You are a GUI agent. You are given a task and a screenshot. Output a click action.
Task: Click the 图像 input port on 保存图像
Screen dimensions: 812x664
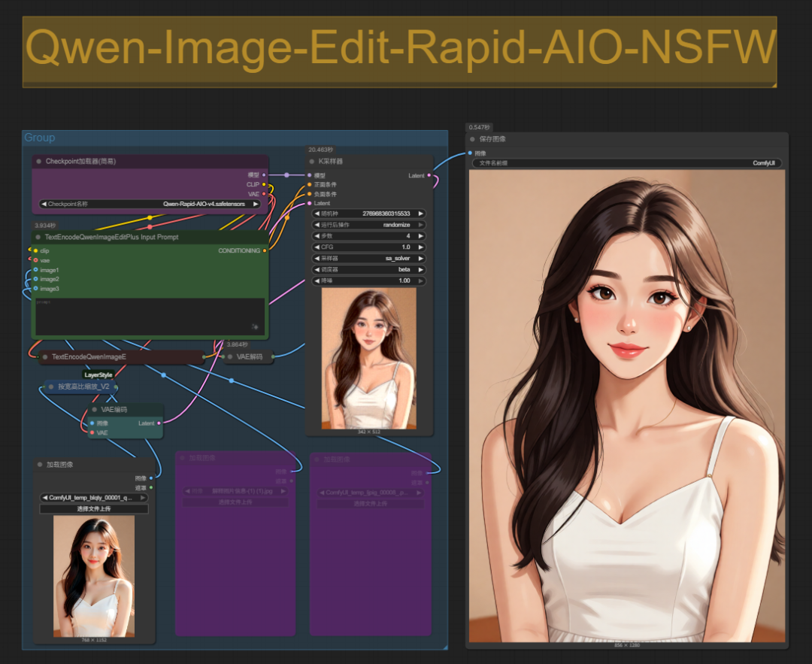[x=470, y=153]
